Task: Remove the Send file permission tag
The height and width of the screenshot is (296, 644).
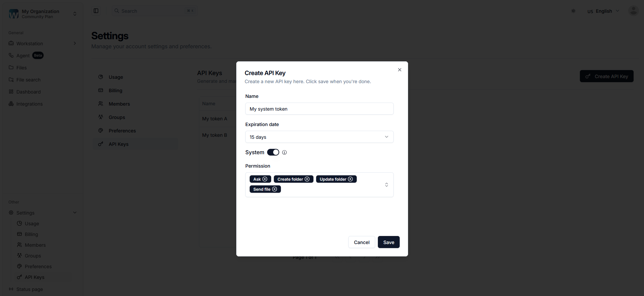Action: pos(275,189)
